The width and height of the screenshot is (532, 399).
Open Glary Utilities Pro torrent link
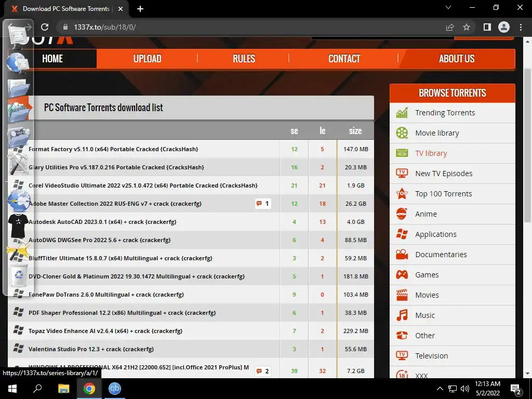pos(116,167)
